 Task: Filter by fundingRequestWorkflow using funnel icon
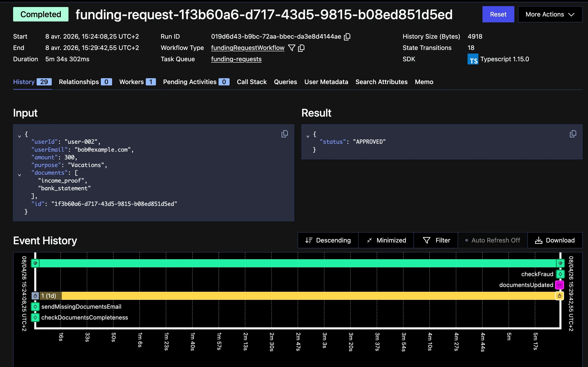click(292, 48)
